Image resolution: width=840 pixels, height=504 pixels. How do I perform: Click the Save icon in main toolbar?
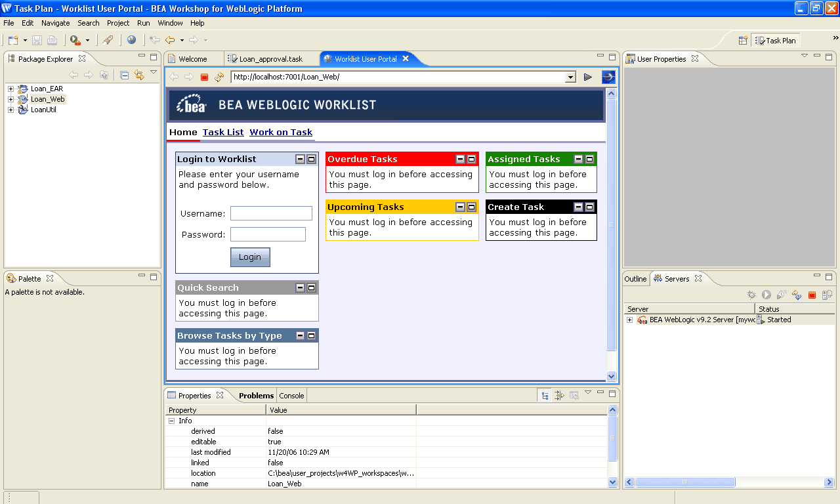click(37, 40)
